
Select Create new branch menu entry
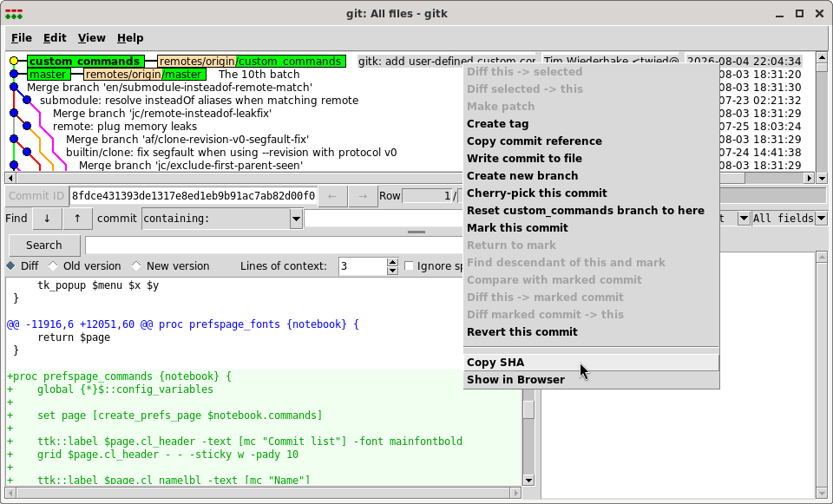coord(591,176)
